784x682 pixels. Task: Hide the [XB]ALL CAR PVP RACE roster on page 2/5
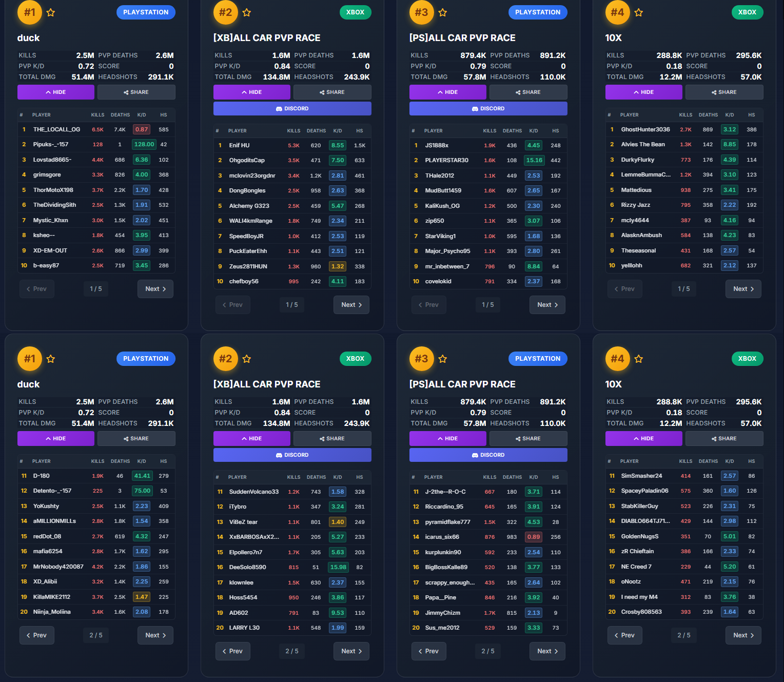252,439
